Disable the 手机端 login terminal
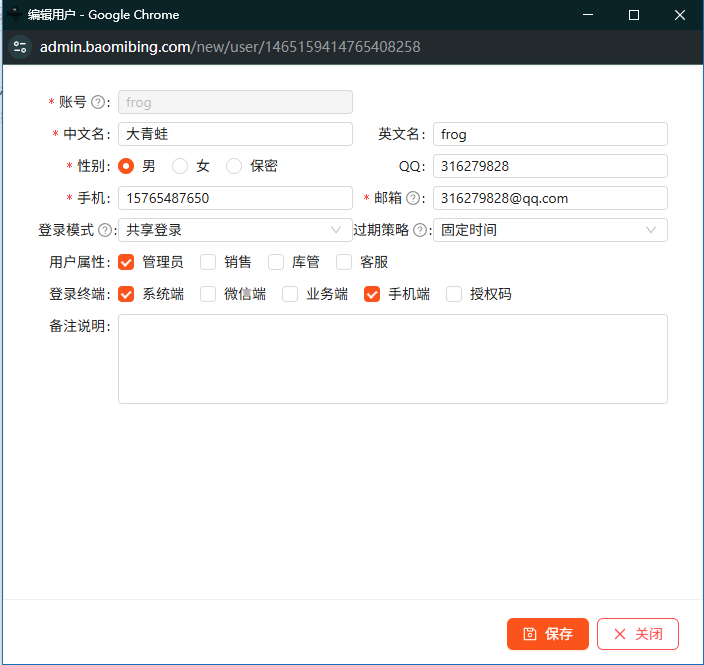The width and height of the screenshot is (704, 665). coord(372,294)
